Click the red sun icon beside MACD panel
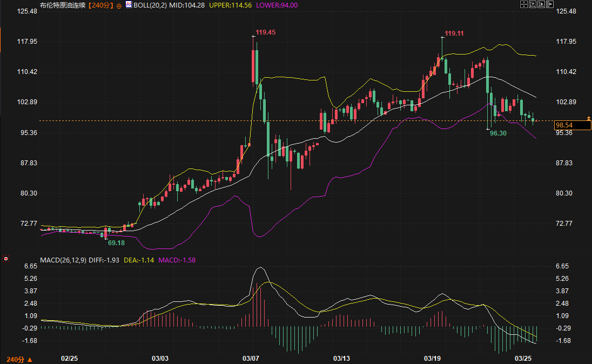Viewport: 592px width, 364px height. (x=5, y=259)
